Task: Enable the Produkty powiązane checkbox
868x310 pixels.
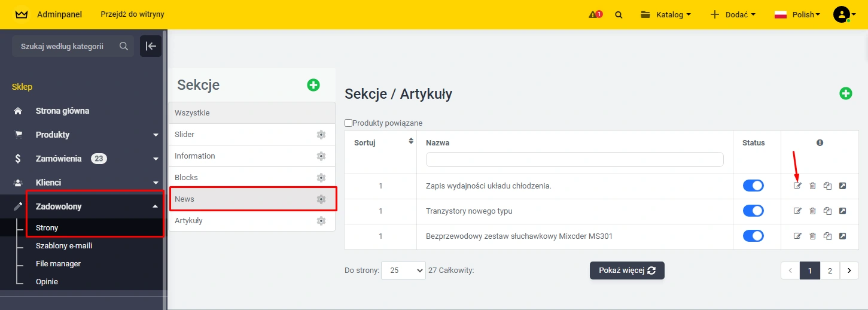Action: tap(348, 123)
